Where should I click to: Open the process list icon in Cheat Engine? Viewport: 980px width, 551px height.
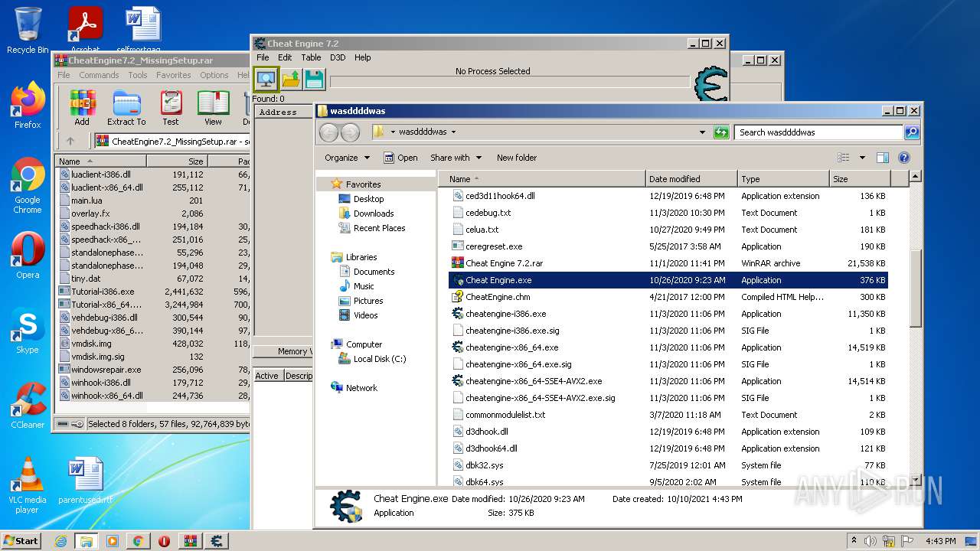coord(266,79)
